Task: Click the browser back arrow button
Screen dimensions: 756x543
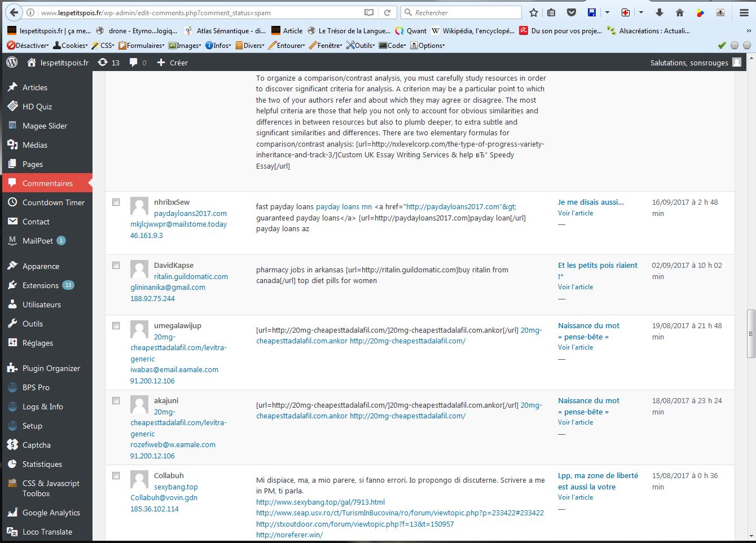Action: (14, 12)
